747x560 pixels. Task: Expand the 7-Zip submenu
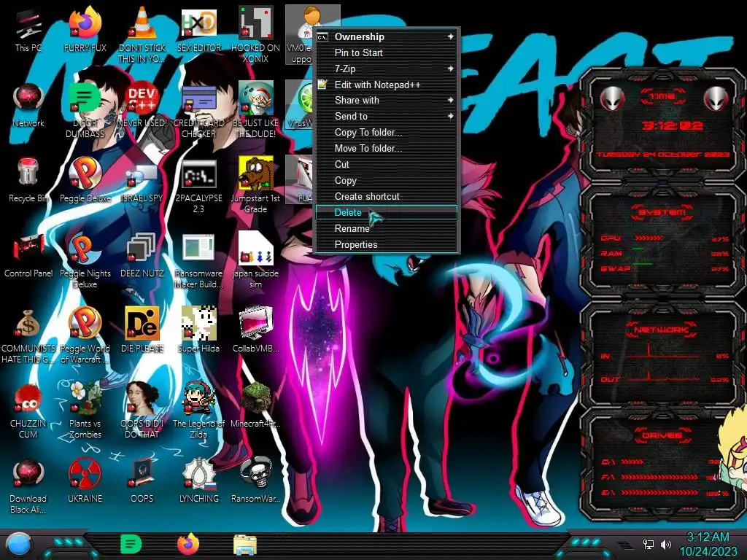(x=387, y=69)
